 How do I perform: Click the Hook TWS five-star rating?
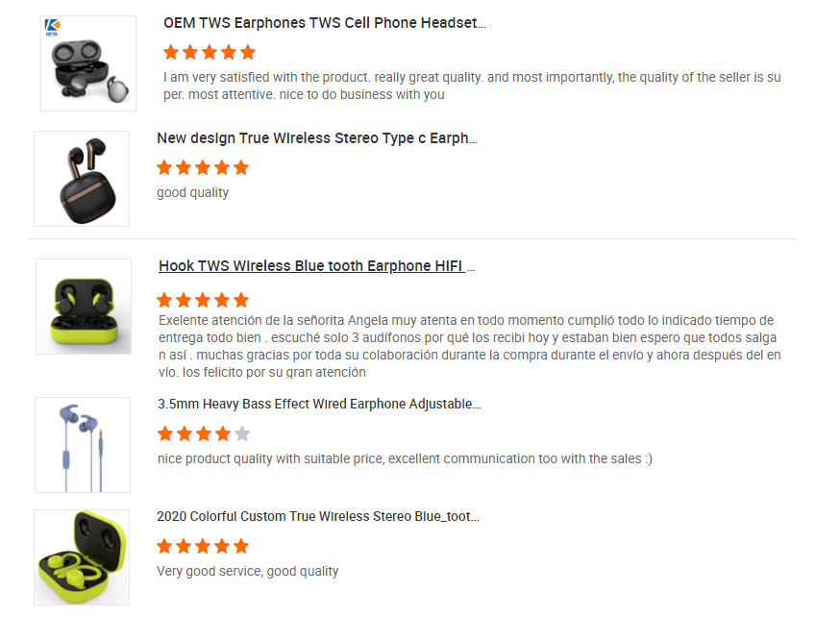click(x=203, y=300)
